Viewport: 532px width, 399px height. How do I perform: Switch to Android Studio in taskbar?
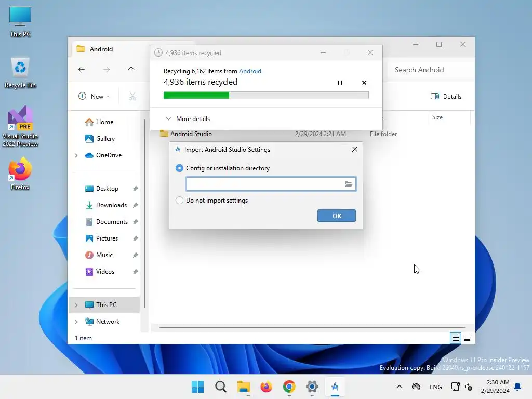pyautogui.click(x=335, y=387)
